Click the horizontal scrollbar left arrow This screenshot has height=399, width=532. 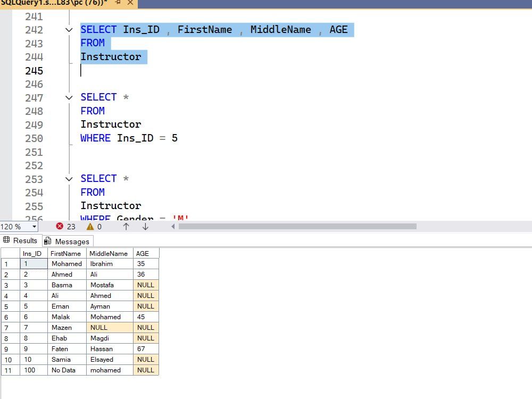[173, 226]
